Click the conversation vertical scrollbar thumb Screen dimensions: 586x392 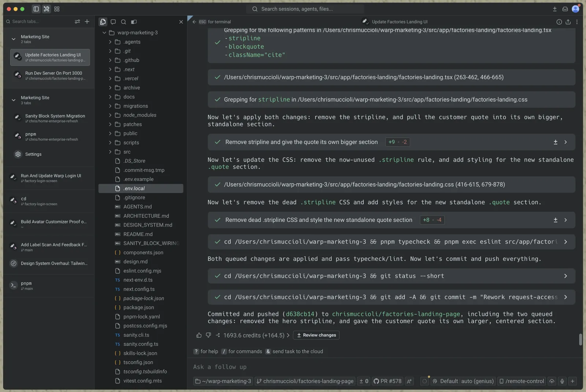pyautogui.click(x=581, y=339)
